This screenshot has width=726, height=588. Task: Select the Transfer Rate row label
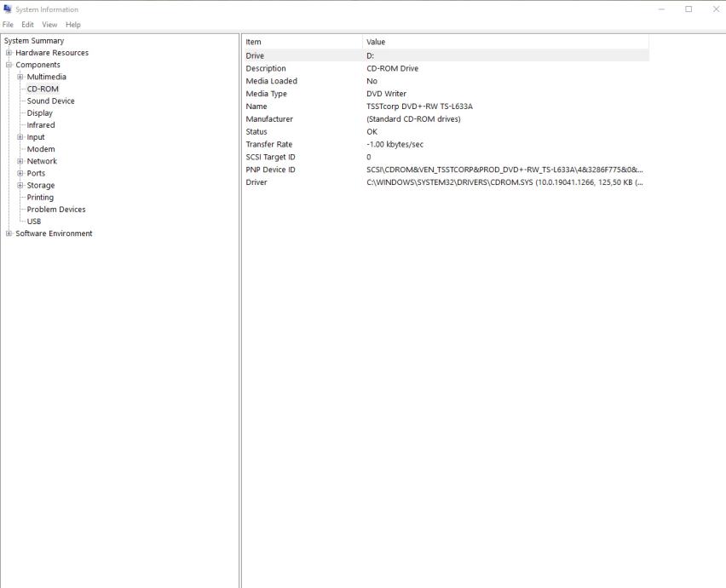[269, 145]
